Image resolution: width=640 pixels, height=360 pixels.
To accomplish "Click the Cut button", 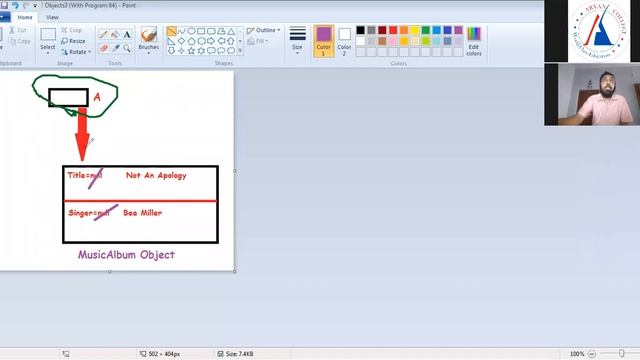I will click(18, 30).
